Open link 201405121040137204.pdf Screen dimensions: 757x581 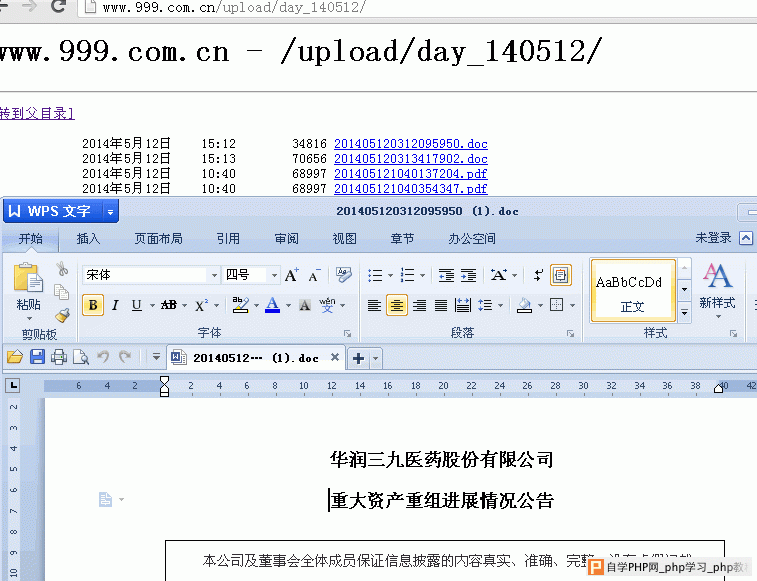(411, 174)
